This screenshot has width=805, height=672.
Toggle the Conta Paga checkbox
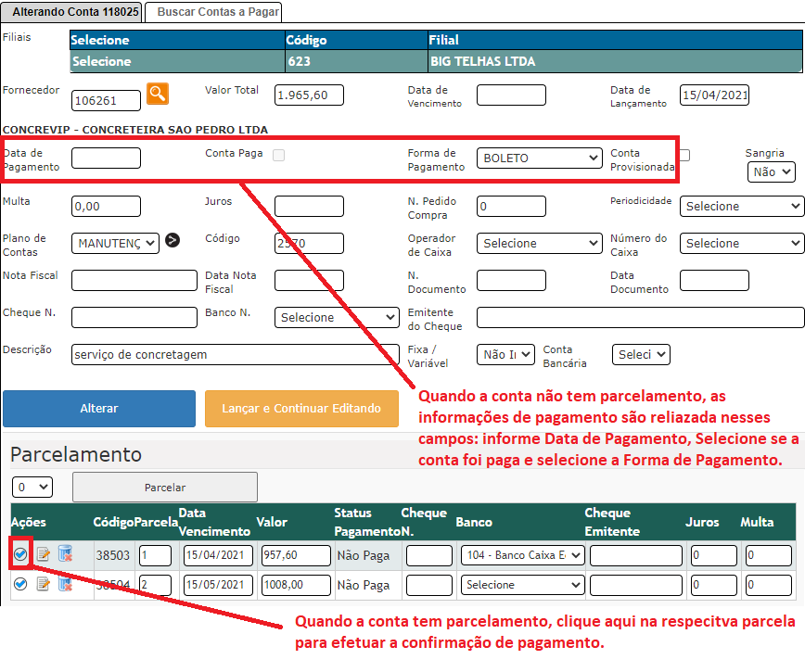point(278,155)
